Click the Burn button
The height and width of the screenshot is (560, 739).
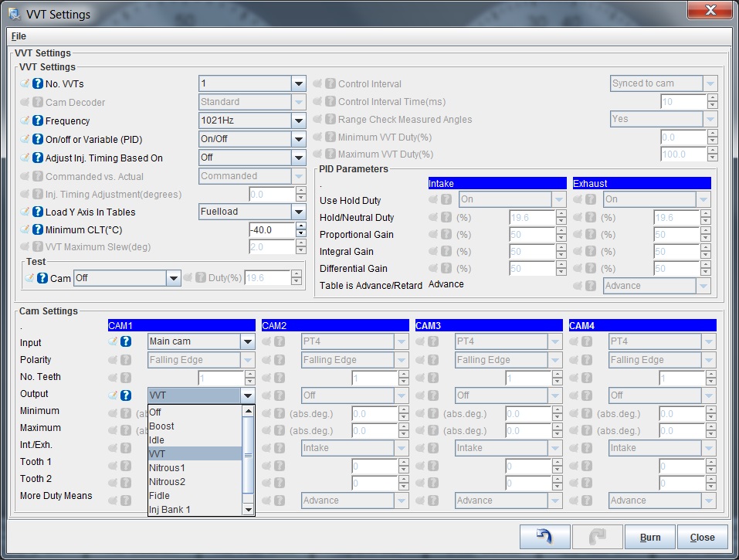650,537
